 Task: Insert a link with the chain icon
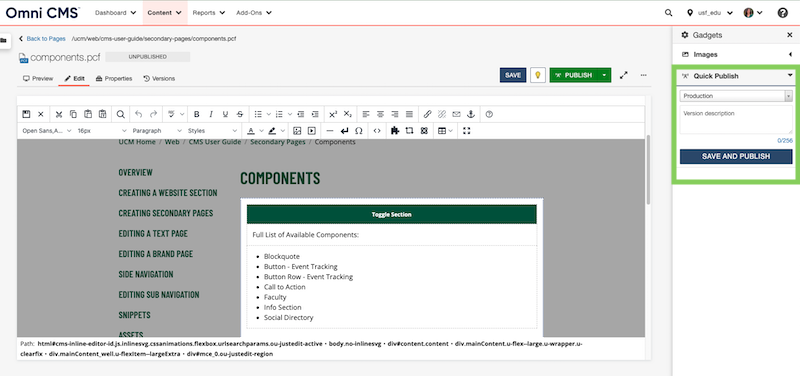[x=428, y=114]
